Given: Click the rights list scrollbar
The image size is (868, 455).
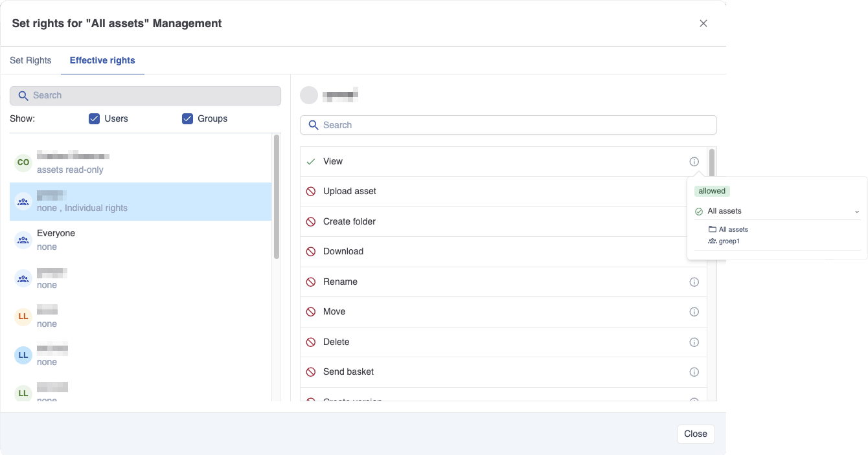Looking at the screenshot, I should coord(712,163).
